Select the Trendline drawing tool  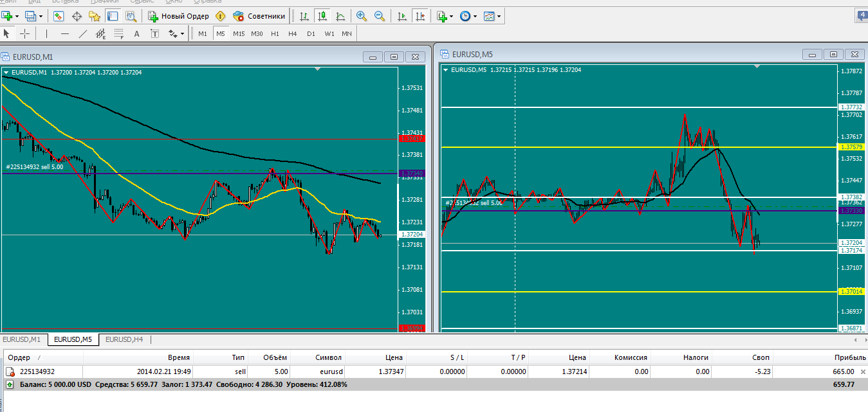[82, 33]
